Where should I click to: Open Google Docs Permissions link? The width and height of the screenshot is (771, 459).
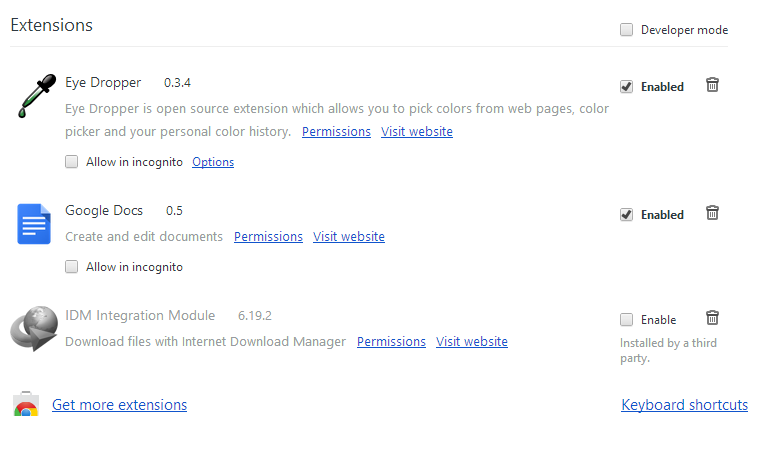click(268, 237)
